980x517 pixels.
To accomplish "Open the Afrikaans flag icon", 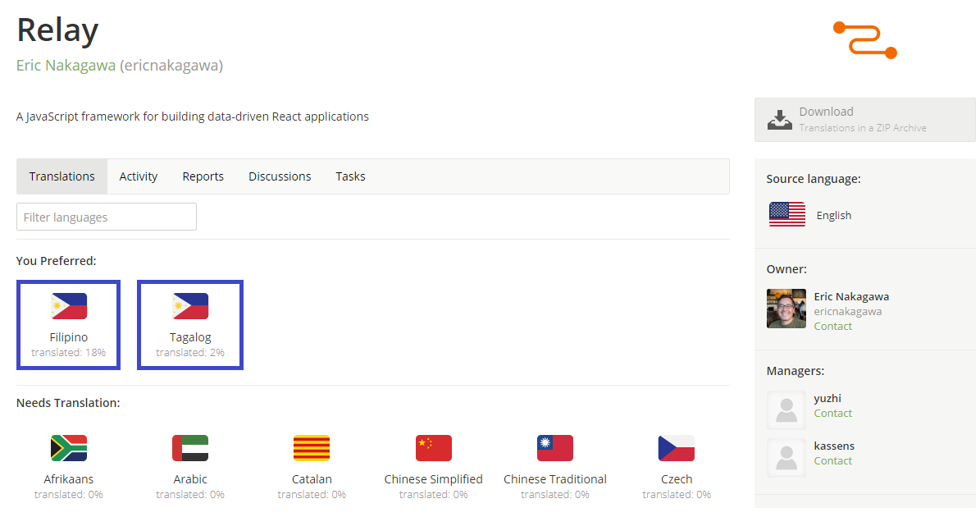I will click(69, 448).
